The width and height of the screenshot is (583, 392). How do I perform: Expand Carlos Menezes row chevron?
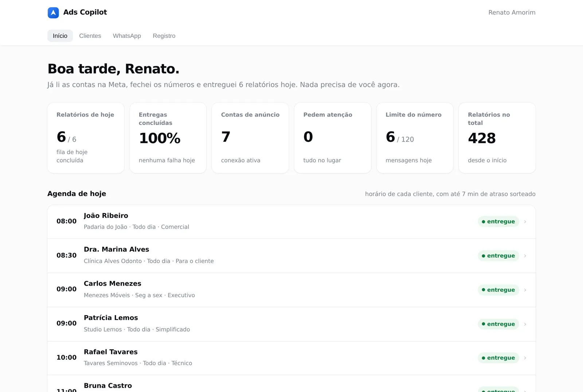pos(525,290)
